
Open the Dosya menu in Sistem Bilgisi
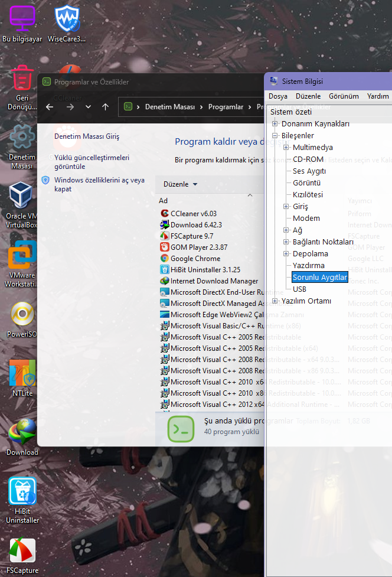278,96
